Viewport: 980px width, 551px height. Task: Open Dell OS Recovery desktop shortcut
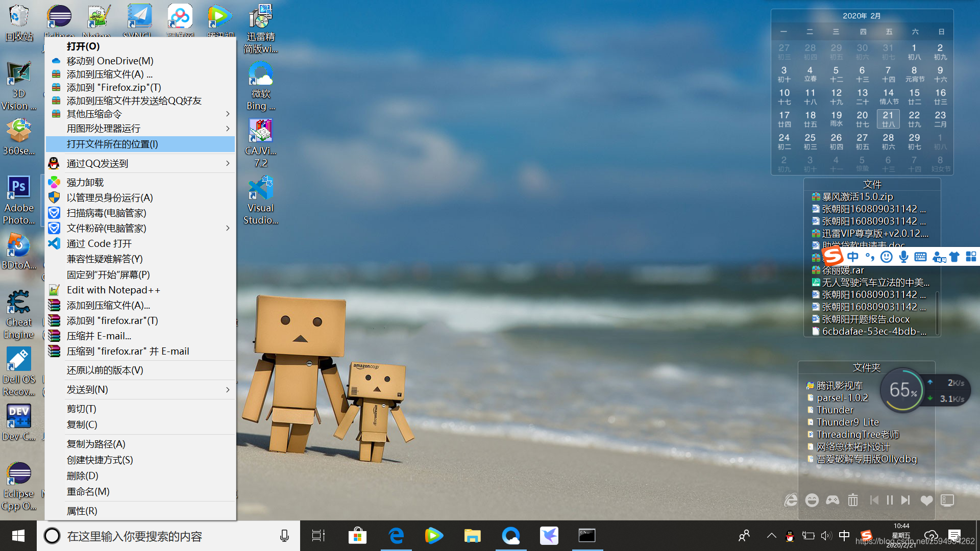(x=19, y=371)
